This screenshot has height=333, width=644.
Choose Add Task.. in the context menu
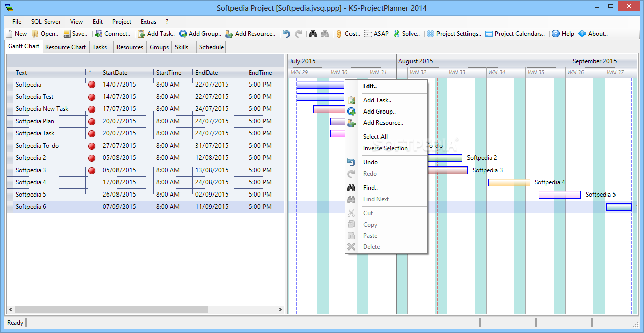click(x=387, y=100)
